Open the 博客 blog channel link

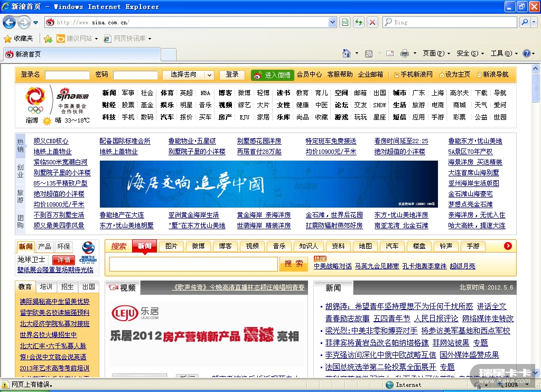(225, 93)
